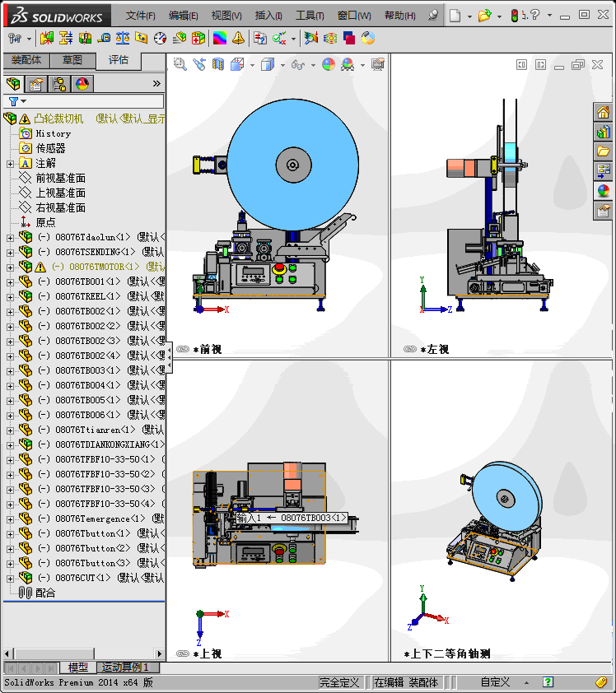
Task: Open Design Library in task pane
Action: [x=603, y=132]
